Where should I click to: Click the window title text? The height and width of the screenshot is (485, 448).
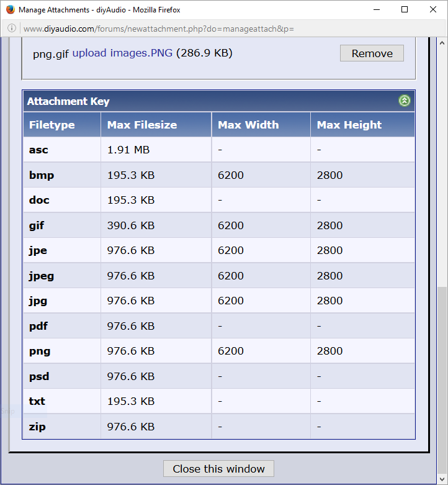tap(99, 10)
